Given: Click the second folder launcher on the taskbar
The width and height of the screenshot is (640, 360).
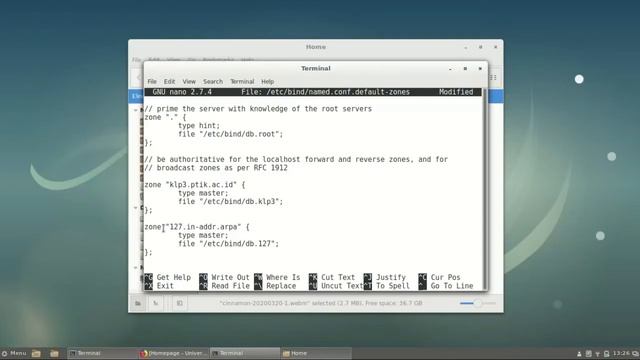Looking at the screenshot, I should pyautogui.click(x=54, y=353).
